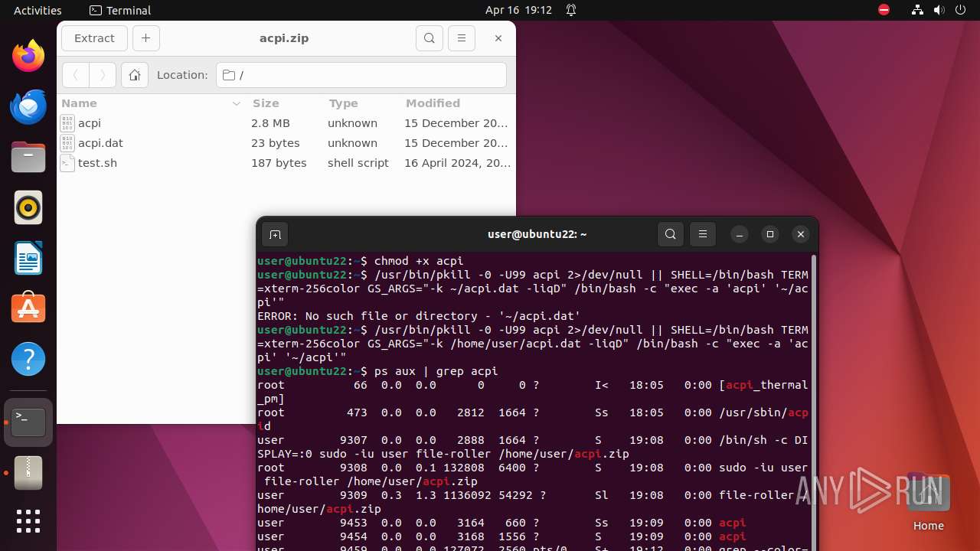Click the shell script type cell
Image resolution: width=980 pixels, height=551 pixels.
coord(358,163)
